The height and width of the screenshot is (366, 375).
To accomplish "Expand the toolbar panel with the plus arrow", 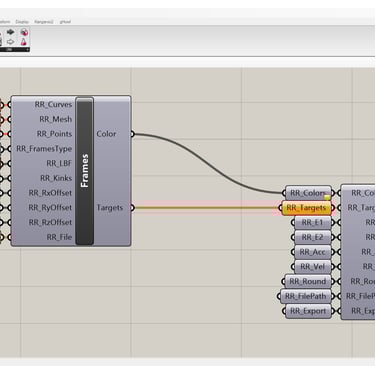I will [27, 49].
